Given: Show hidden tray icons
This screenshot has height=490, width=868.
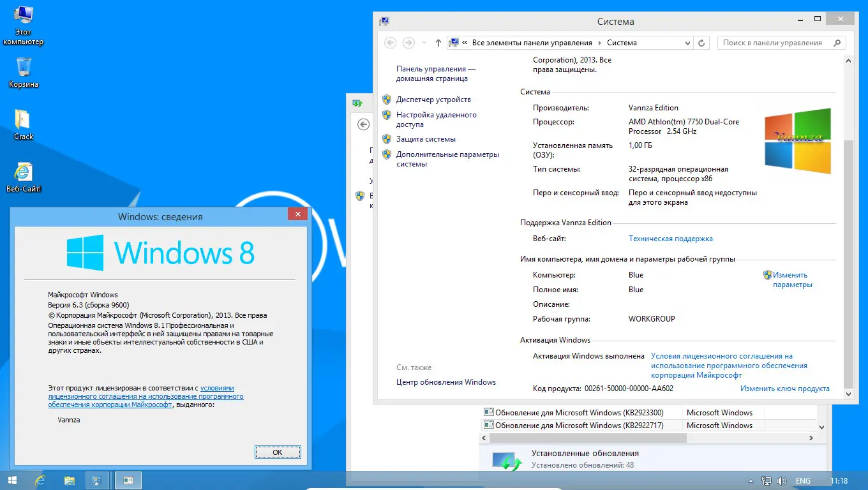Looking at the screenshot, I should 751,481.
